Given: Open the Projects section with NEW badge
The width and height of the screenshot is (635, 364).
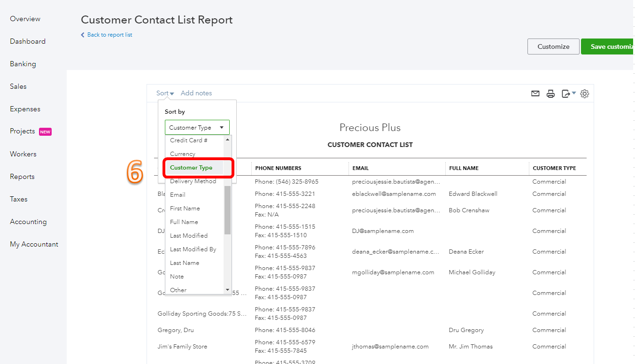Looking at the screenshot, I should 23,131.
